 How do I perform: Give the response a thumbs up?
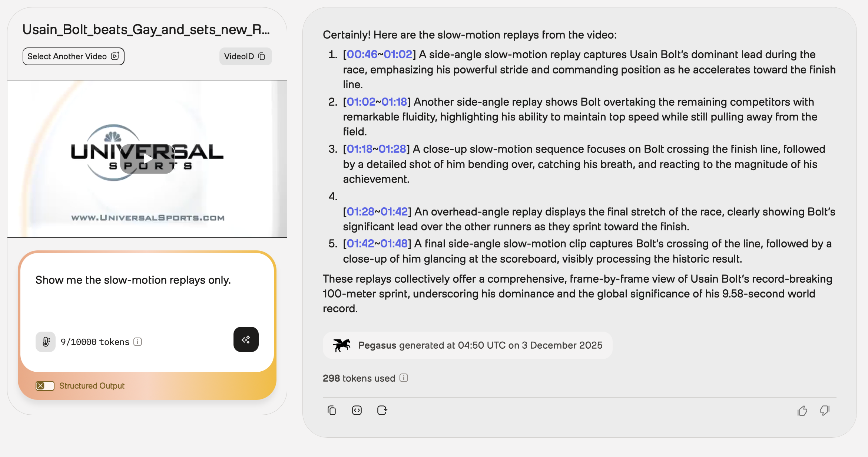click(x=802, y=411)
